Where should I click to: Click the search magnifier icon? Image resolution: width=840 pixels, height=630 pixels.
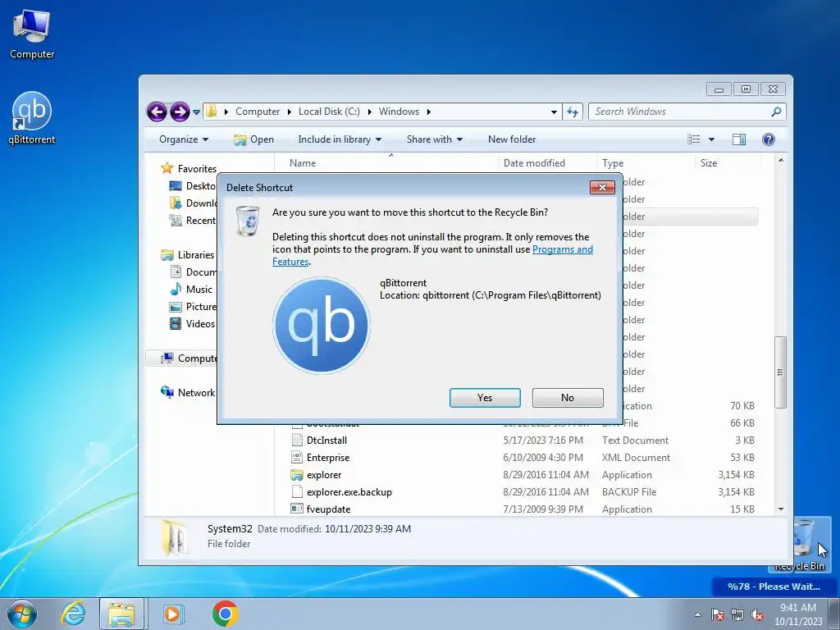click(776, 112)
